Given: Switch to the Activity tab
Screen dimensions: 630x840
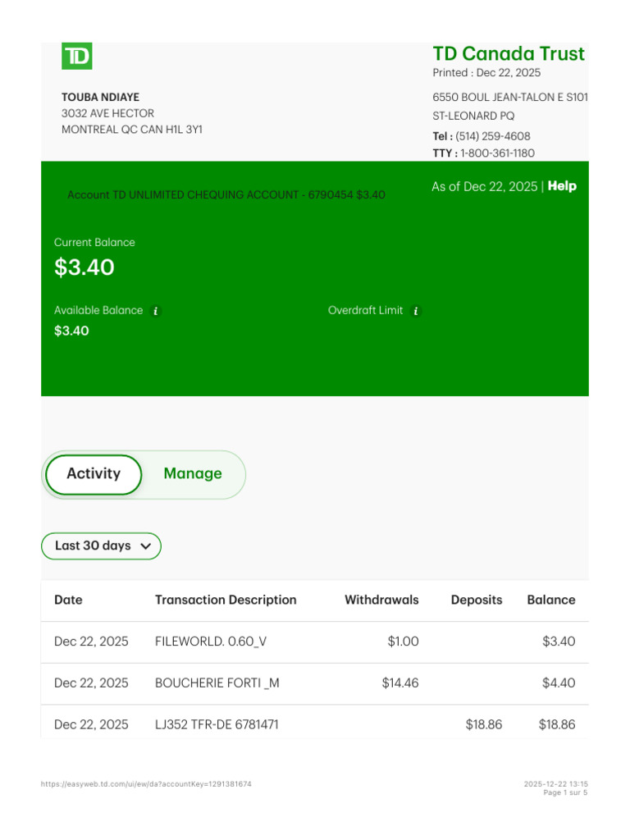Looking at the screenshot, I should 94,474.
